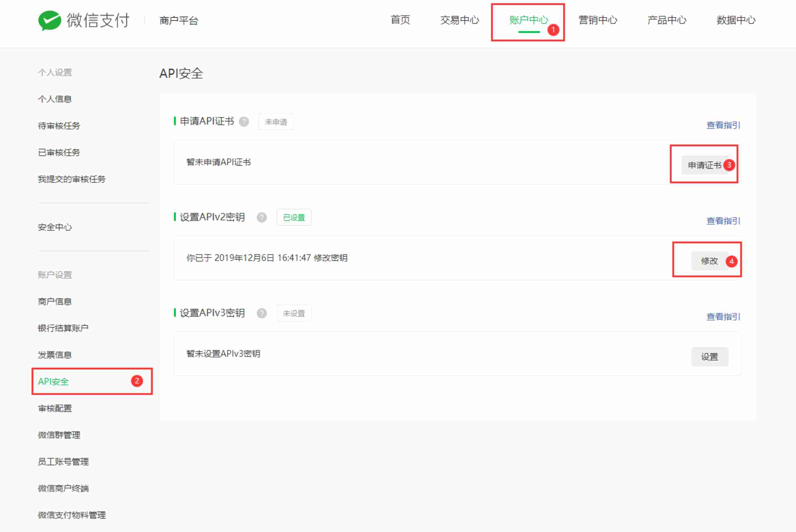The height and width of the screenshot is (532, 796).
Task: Click help icon beside 设置APIv2密钥
Action: coord(262,217)
